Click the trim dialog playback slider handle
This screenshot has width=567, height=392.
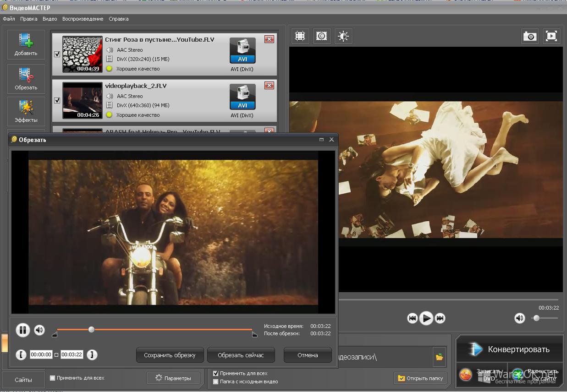point(91,329)
